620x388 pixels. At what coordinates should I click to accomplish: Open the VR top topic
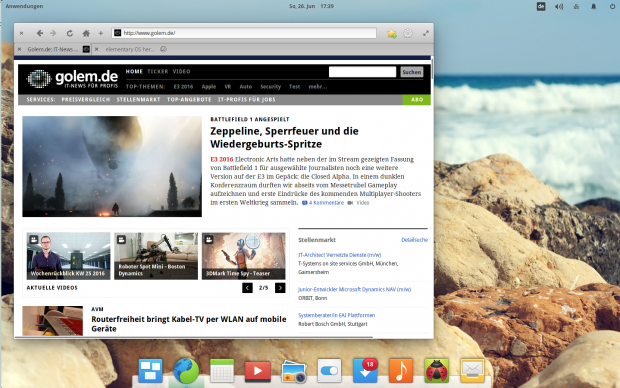pyautogui.click(x=228, y=87)
